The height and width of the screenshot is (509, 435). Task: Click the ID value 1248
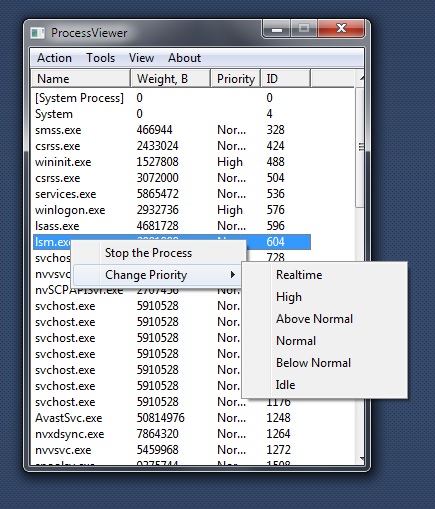click(x=278, y=418)
